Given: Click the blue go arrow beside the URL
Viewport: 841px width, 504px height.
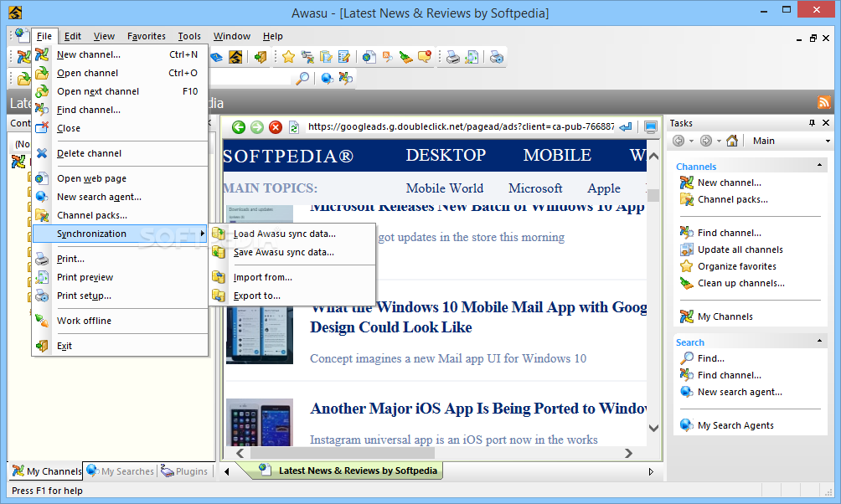Looking at the screenshot, I should (x=626, y=127).
